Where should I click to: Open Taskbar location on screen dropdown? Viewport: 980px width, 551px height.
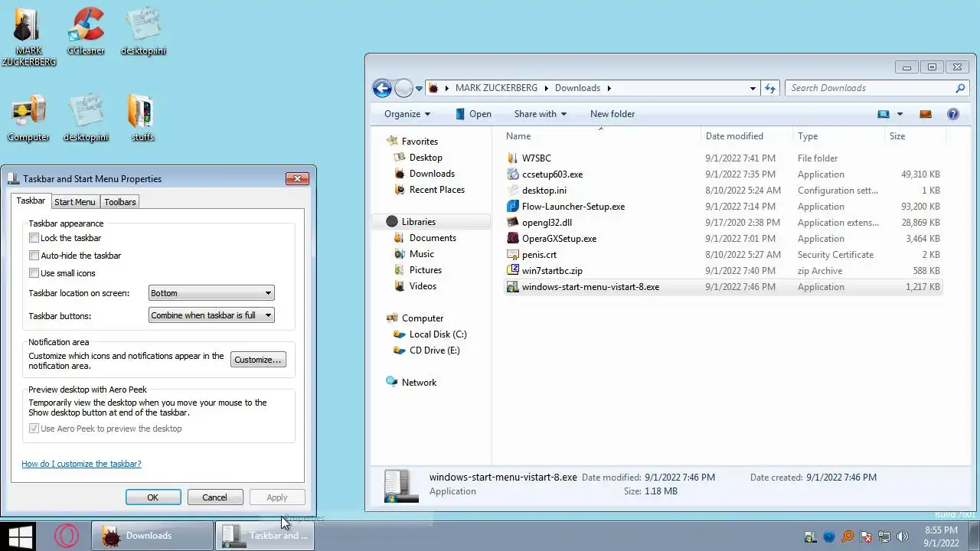point(211,293)
